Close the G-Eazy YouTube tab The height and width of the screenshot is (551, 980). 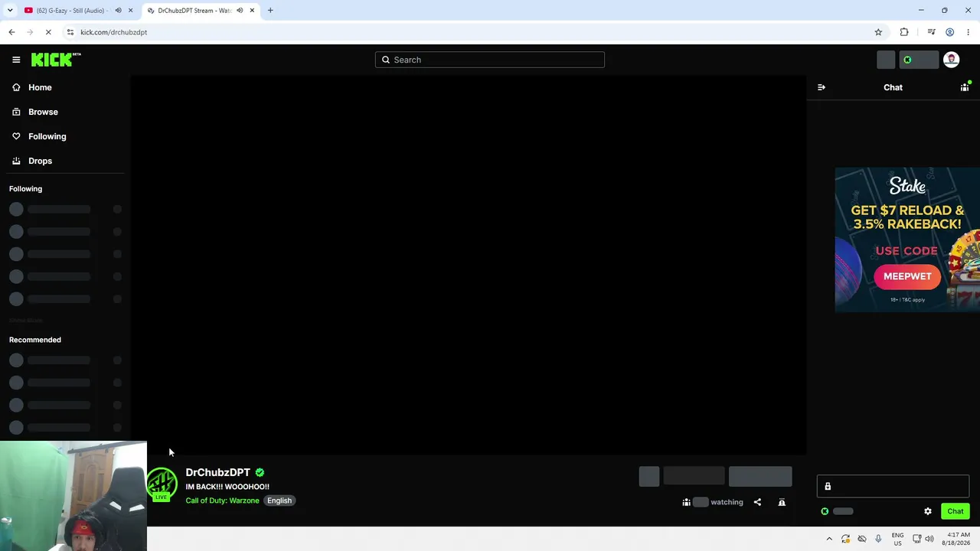pyautogui.click(x=130, y=11)
